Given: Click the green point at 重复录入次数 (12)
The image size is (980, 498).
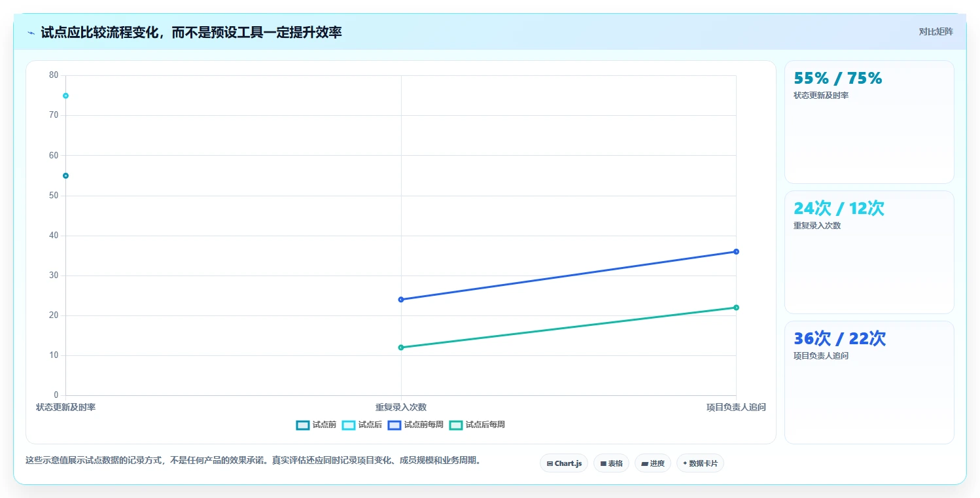Looking at the screenshot, I should [x=401, y=347].
